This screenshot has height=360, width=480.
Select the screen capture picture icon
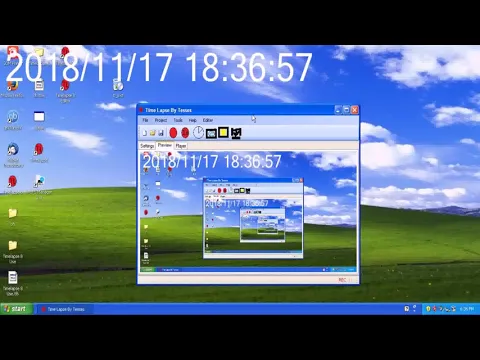(211, 133)
